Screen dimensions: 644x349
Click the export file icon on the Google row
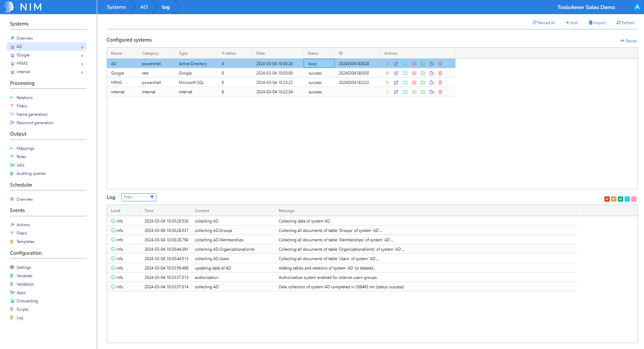(432, 73)
